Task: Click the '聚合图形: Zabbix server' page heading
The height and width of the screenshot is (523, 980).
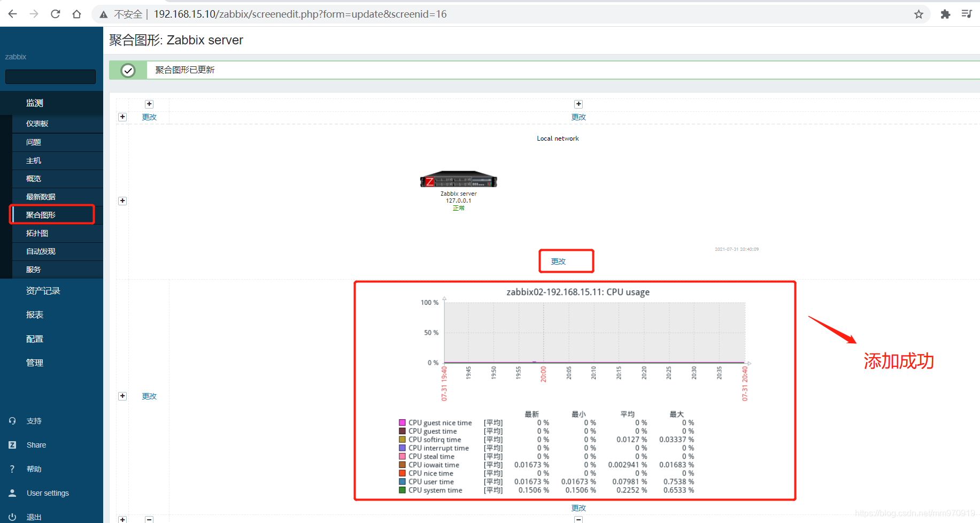Action: (x=176, y=40)
